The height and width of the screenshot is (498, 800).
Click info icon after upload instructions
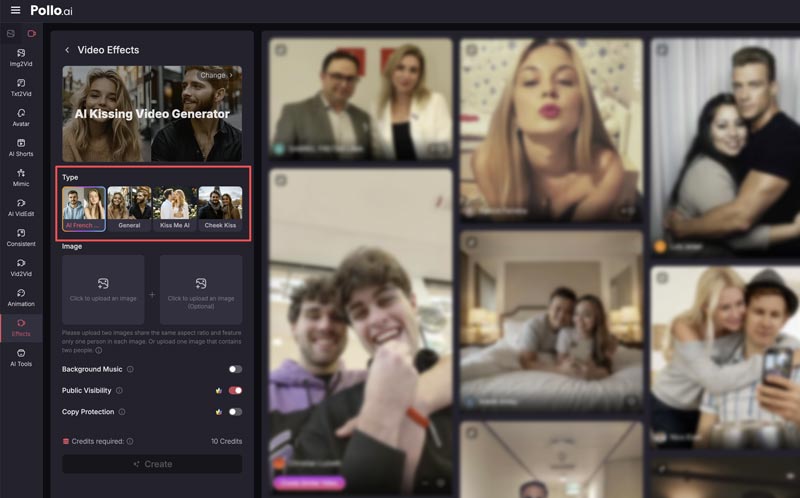98,351
